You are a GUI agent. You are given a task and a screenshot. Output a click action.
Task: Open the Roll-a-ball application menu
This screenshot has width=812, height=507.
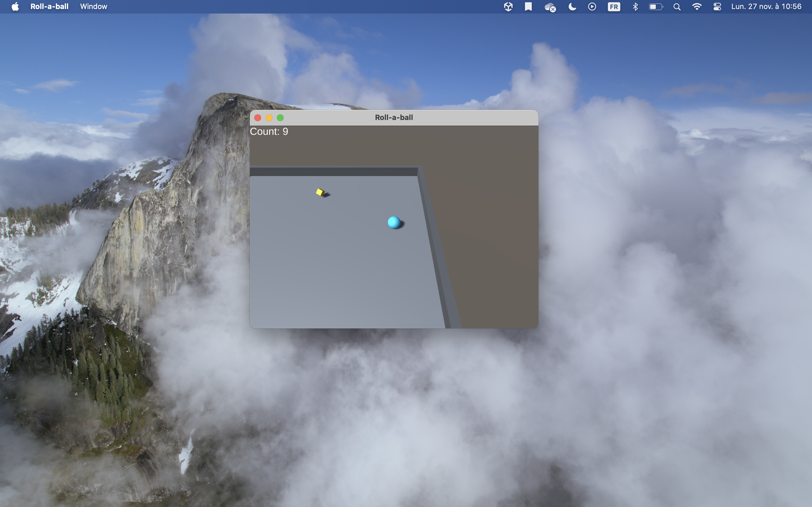click(x=49, y=6)
